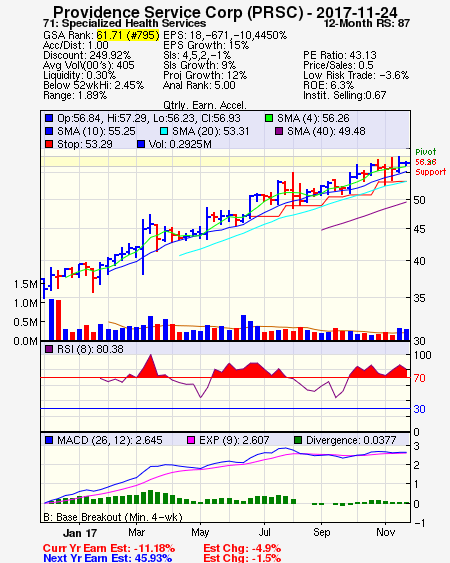Click the B: Base Breakout (Min. 4-wk) note
Screen dimensions: 450x563
pos(113,517)
